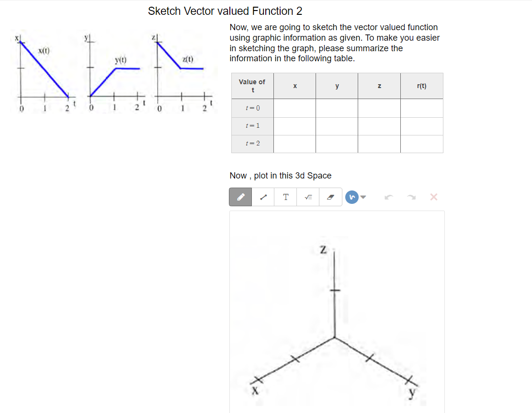
Task: Click the x cell for t=1
Action: pos(294,126)
